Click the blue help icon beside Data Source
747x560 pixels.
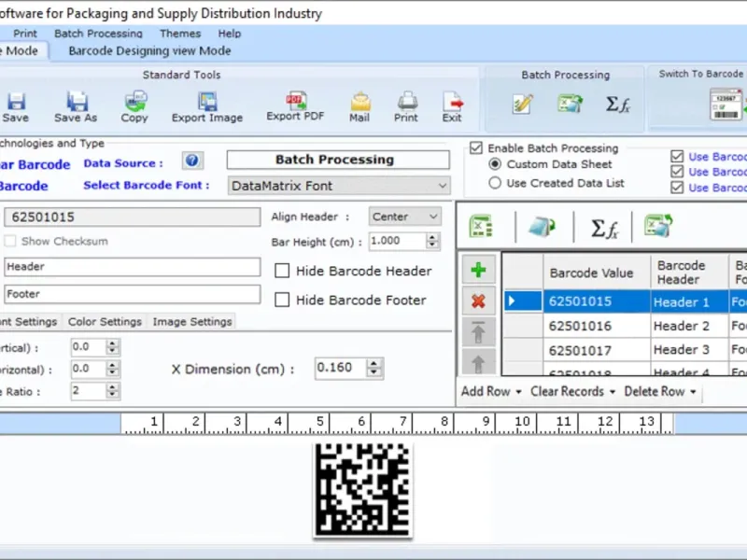point(192,161)
